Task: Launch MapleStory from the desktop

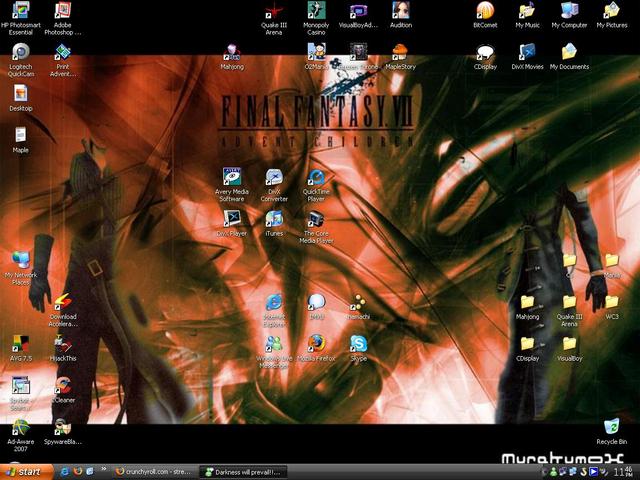Action: click(400, 57)
